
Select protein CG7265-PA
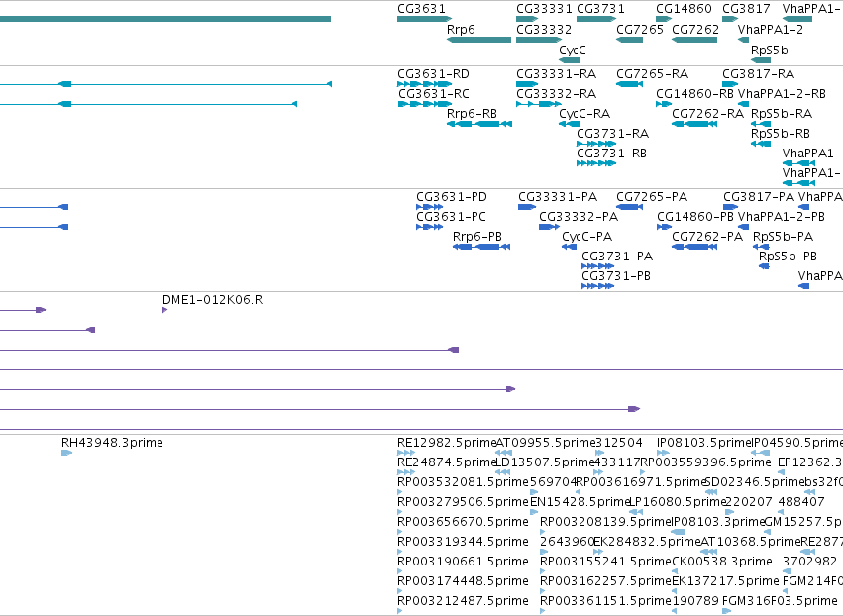[x=652, y=197]
